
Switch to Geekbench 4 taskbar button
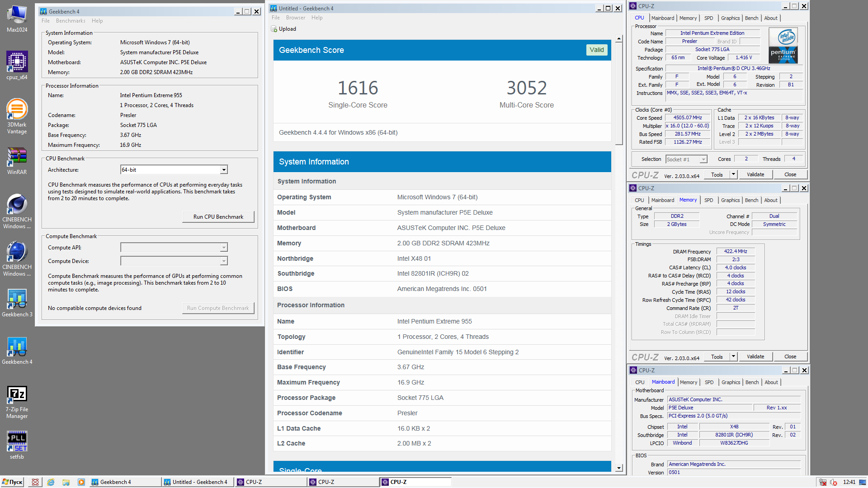pos(125,482)
